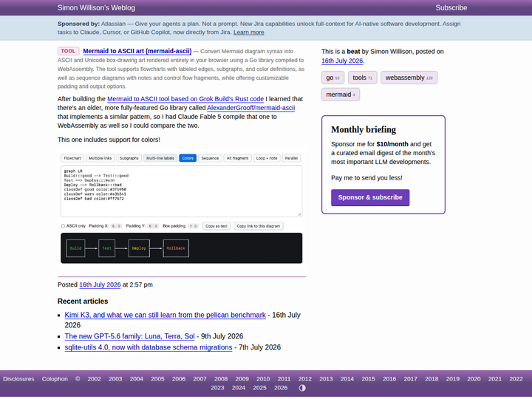This screenshot has height=399, width=532.
Task: Open AlexanderGrooff/mermaid-ascii link
Action: point(250,108)
